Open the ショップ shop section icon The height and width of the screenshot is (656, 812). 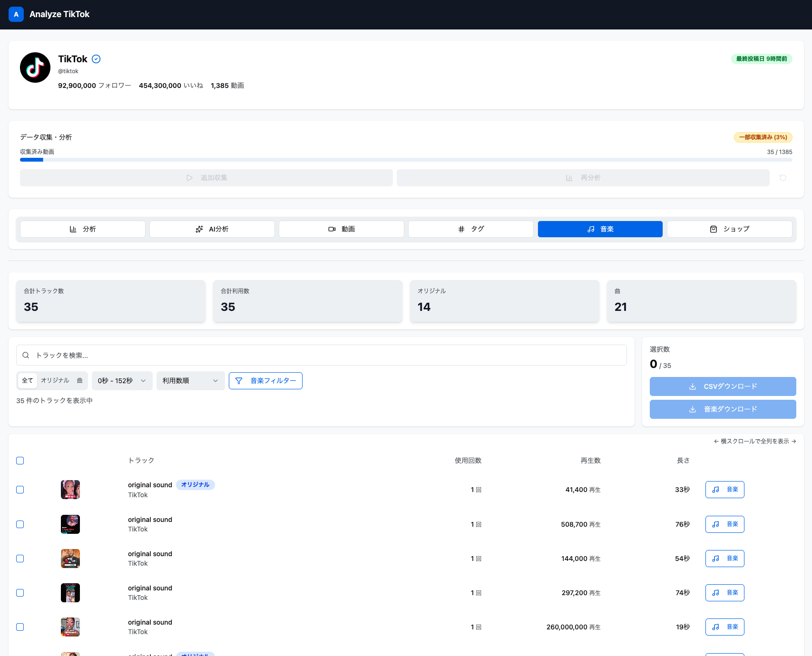[x=714, y=229]
